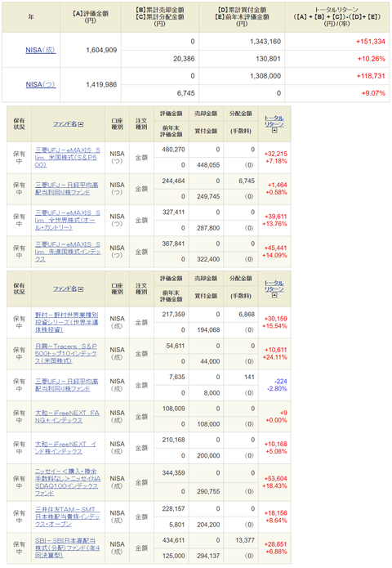Select valuation cell 7,635
This screenshot has height=568, width=392.
(177, 377)
